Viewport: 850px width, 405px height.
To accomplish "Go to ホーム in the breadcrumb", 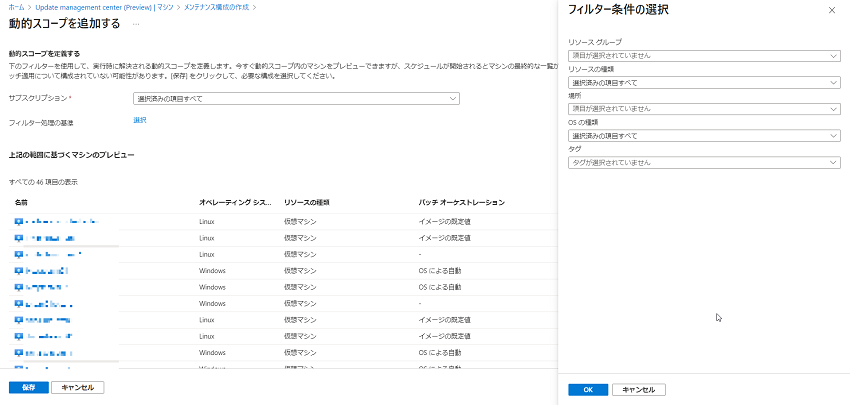I will (16, 6).
